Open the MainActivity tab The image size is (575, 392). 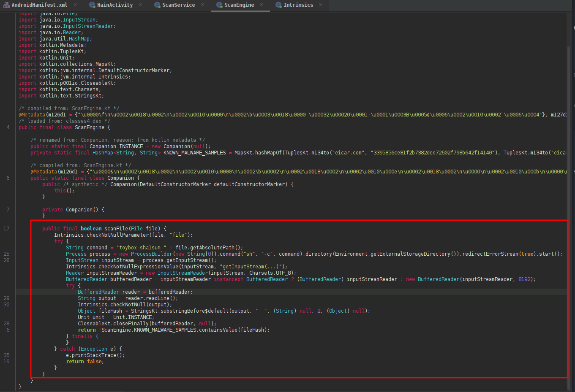[x=114, y=5]
